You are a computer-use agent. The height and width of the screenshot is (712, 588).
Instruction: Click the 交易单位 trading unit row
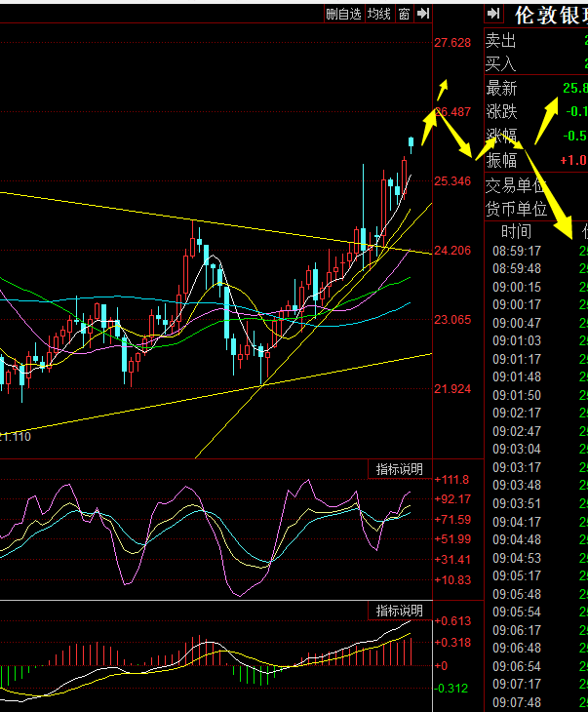pyautogui.click(x=515, y=185)
